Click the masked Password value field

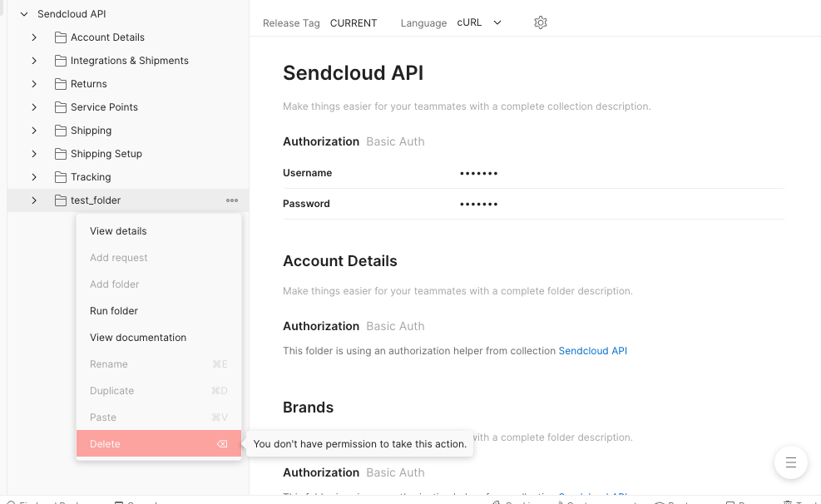tap(478, 203)
